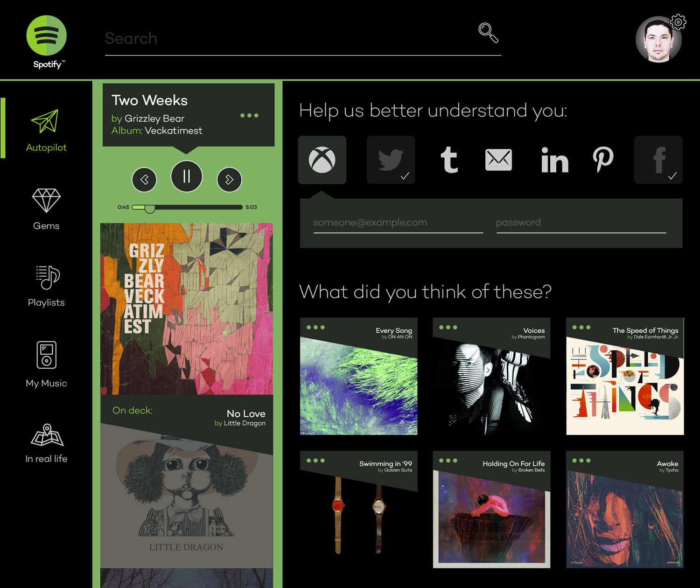Screen dimensions: 700x588
Task: Open options dots on Awake card
Action: pos(581,461)
